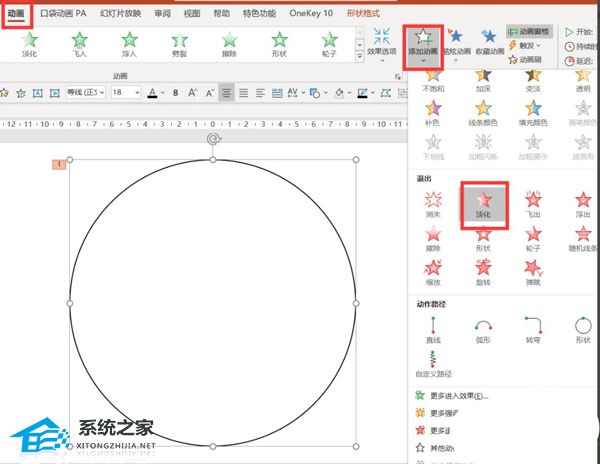Select the 旋转 exit effect
The width and height of the screenshot is (600, 464).
click(x=483, y=273)
